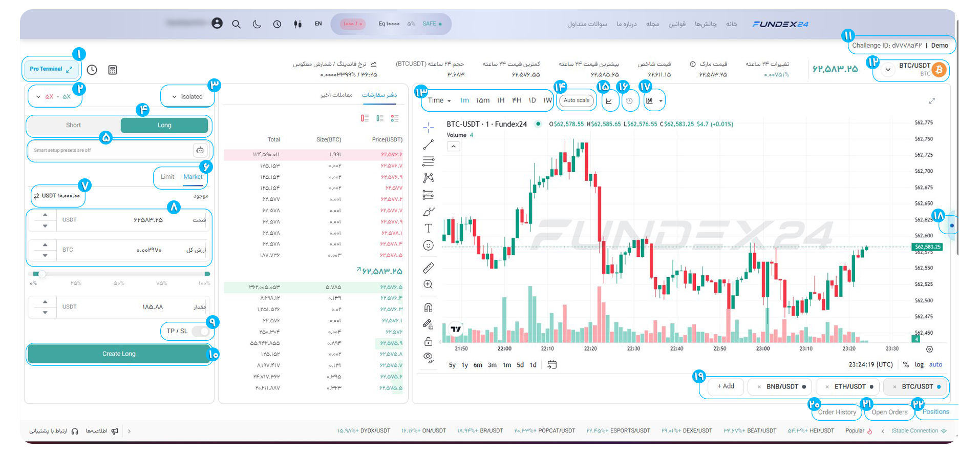Screen dimensions: 980x453
Task: Open the Time interval dropdown
Action: click(439, 100)
